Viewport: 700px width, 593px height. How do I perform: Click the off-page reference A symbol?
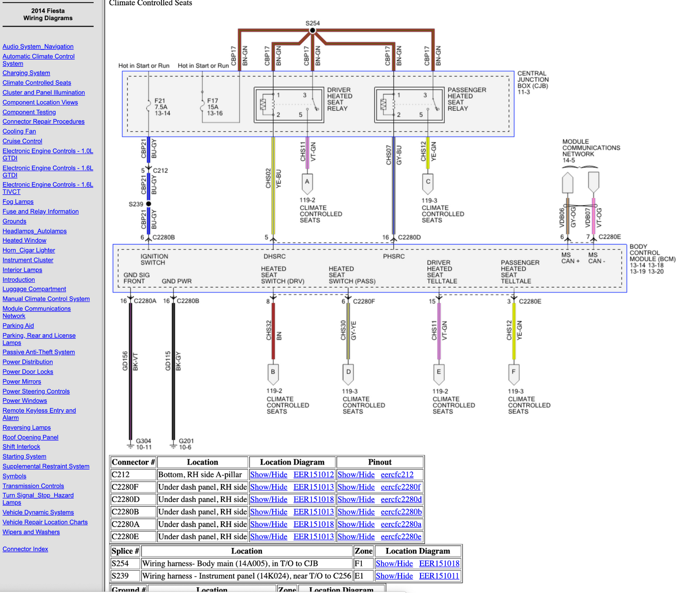(307, 183)
